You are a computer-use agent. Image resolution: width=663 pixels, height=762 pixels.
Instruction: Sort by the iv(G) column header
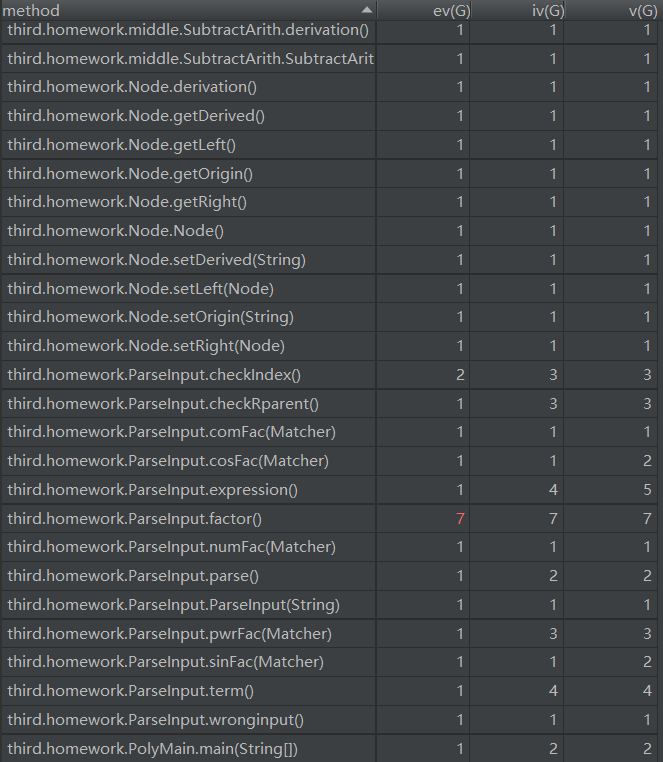point(518,10)
